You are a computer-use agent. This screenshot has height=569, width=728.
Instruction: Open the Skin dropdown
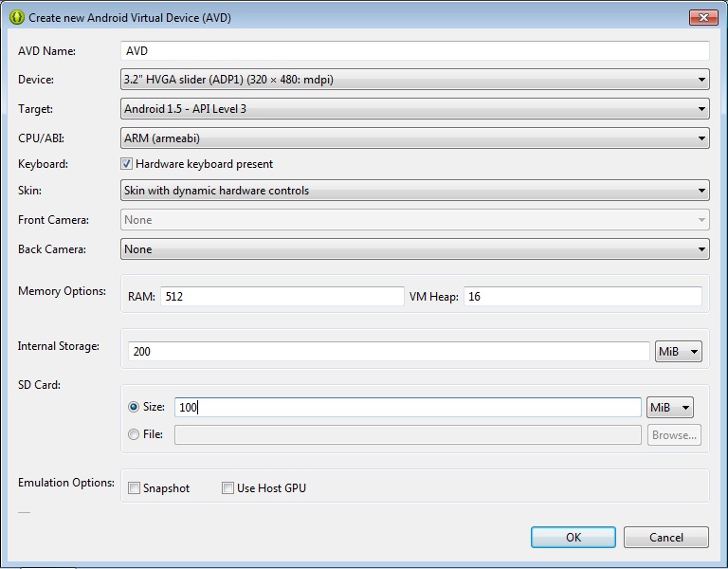[x=414, y=190]
